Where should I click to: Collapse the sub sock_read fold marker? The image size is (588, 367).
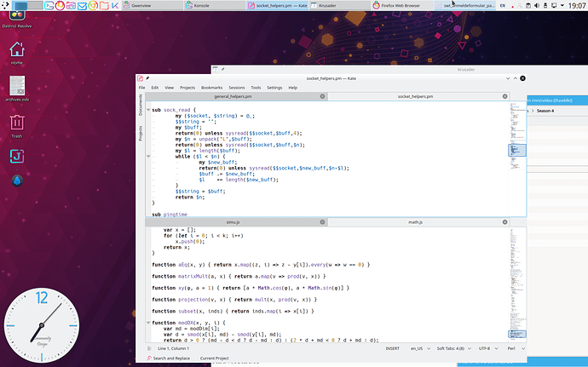(148, 110)
